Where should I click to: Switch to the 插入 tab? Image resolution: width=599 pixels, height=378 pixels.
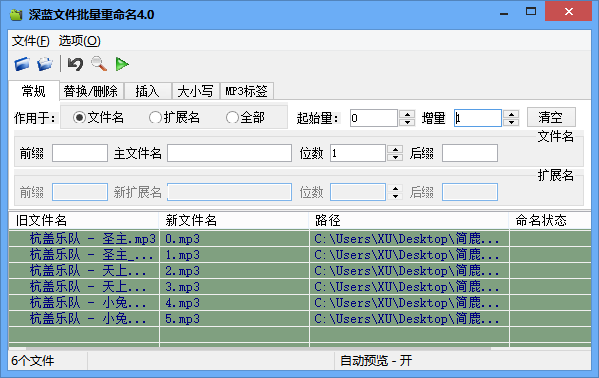147,91
